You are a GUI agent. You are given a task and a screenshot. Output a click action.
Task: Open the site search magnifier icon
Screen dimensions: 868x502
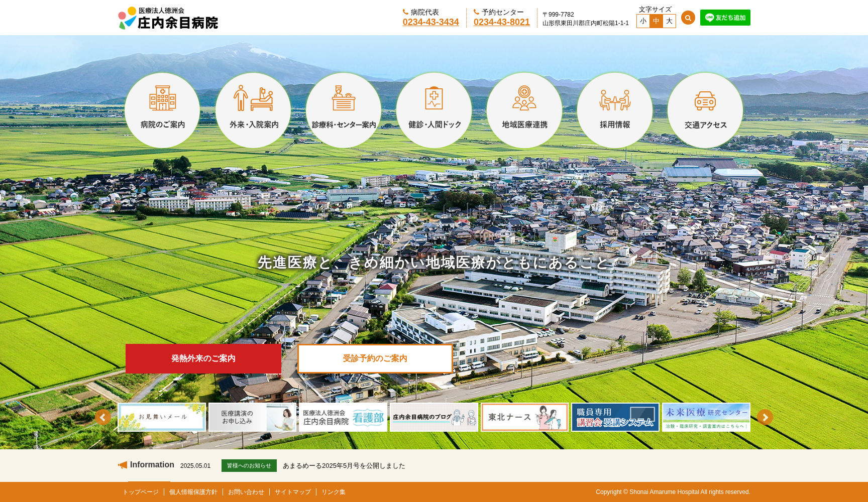click(x=688, y=18)
